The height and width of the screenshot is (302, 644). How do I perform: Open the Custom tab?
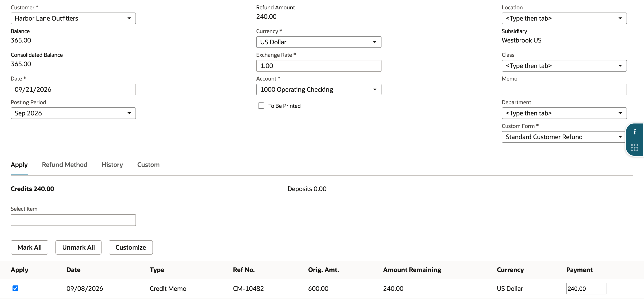click(148, 165)
